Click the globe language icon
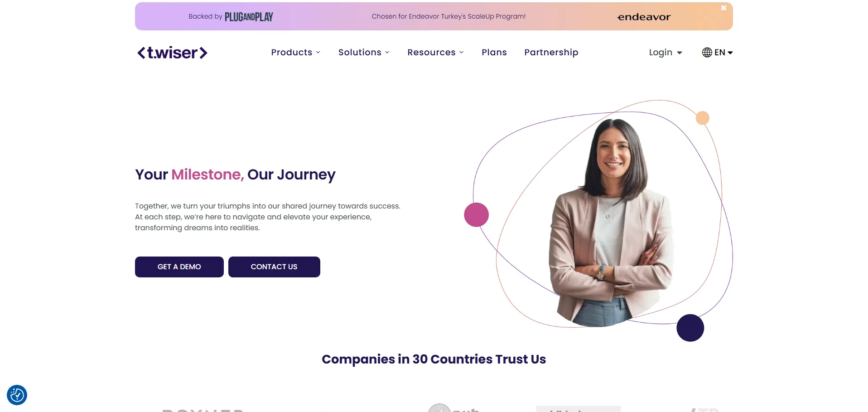Screen dimensions: 868x412 coord(707,53)
